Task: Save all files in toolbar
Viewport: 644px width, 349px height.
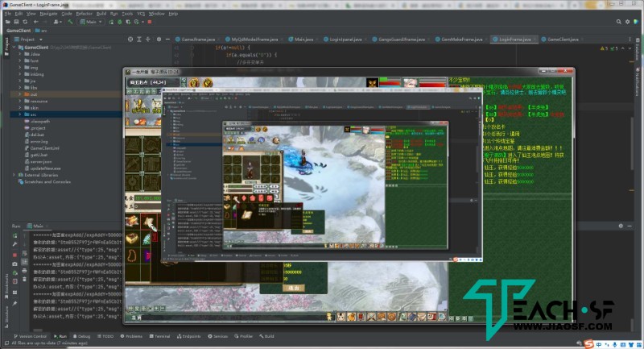Action: click(16, 22)
